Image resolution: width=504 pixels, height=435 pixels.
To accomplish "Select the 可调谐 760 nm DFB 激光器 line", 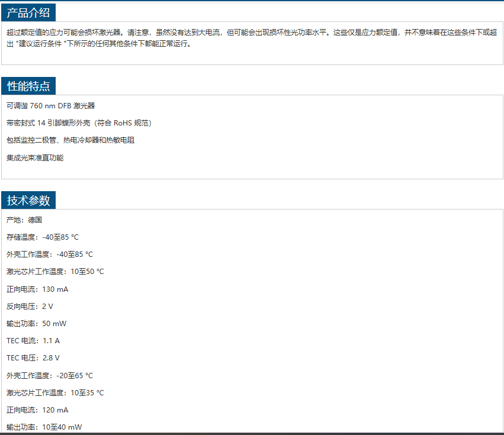I will 50,106.
